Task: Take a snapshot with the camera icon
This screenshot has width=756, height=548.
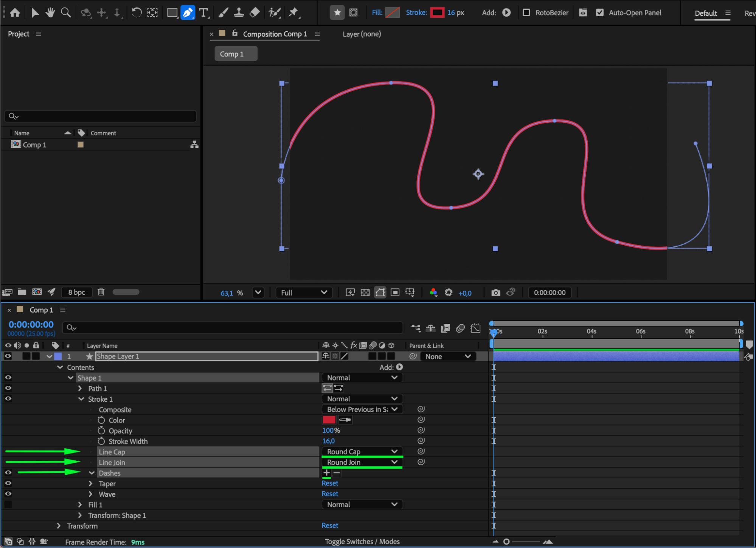Action: click(x=495, y=293)
